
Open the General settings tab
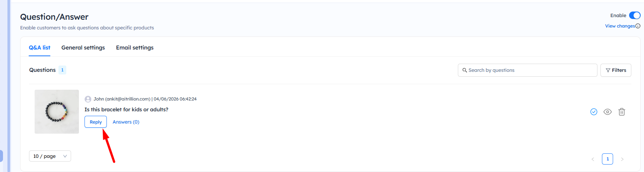[x=83, y=48]
